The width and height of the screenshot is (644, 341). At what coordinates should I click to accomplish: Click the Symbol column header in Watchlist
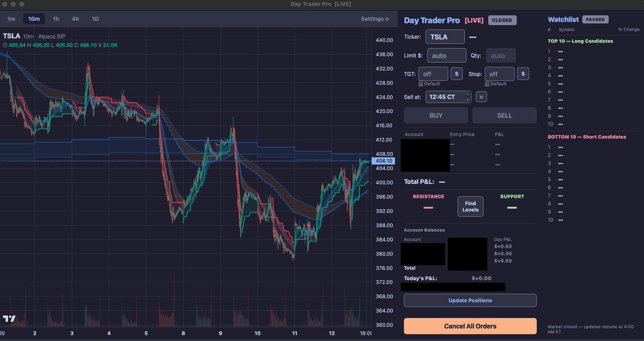[x=566, y=30]
